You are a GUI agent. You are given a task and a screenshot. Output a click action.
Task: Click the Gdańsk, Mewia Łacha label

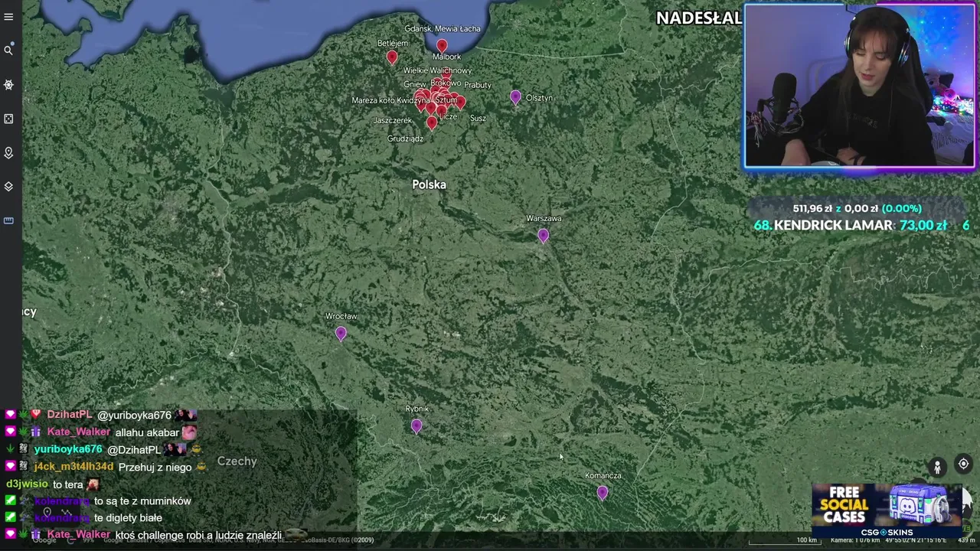click(443, 29)
